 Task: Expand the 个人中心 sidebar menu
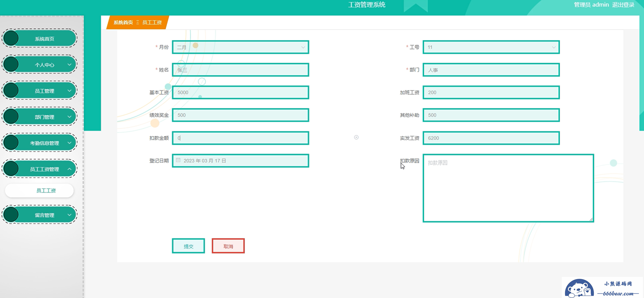[39, 64]
